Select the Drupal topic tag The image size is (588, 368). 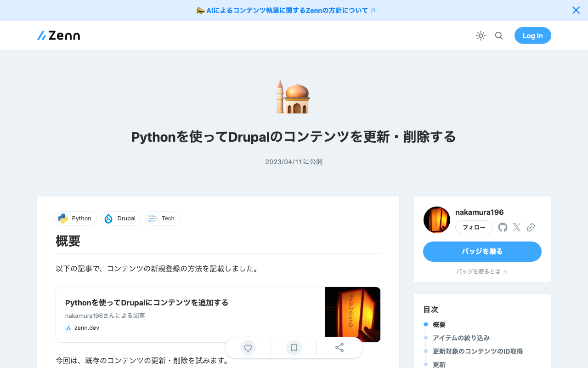121,218
